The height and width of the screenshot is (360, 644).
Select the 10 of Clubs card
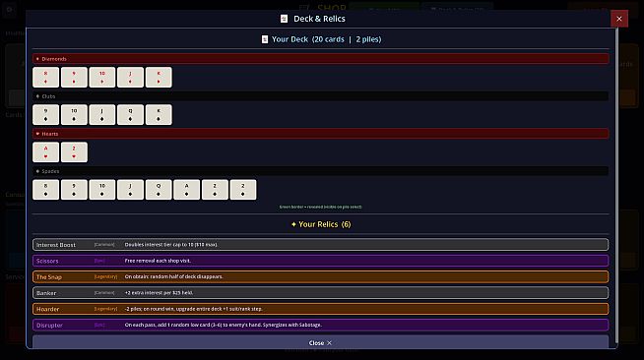pos(74,114)
